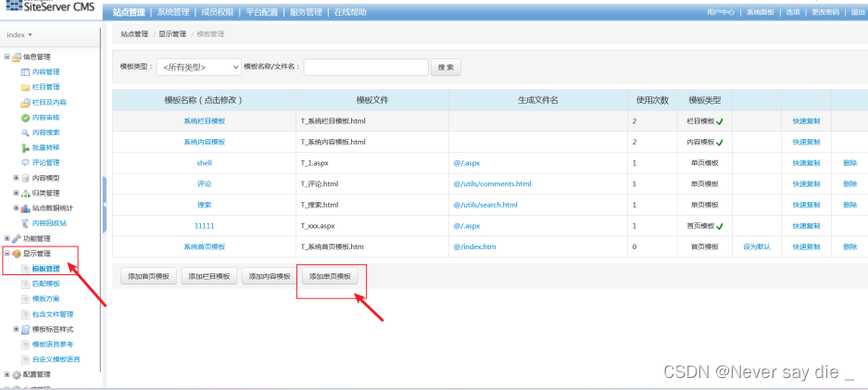Open the @/utils/search.html generated file link
The height and width of the screenshot is (390, 868).
(485, 205)
